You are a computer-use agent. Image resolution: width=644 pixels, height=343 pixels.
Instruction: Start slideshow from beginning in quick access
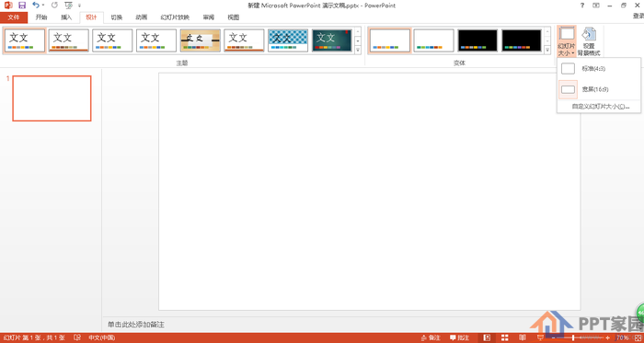coord(69,6)
